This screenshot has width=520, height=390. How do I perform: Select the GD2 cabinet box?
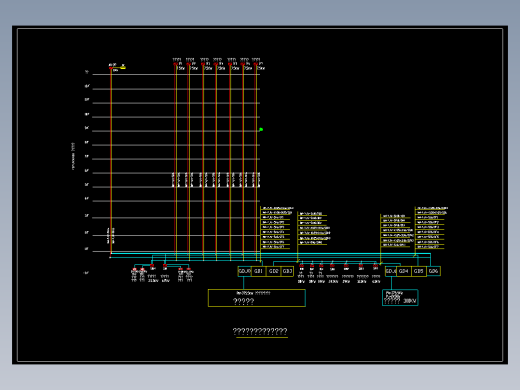tap(274, 271)
